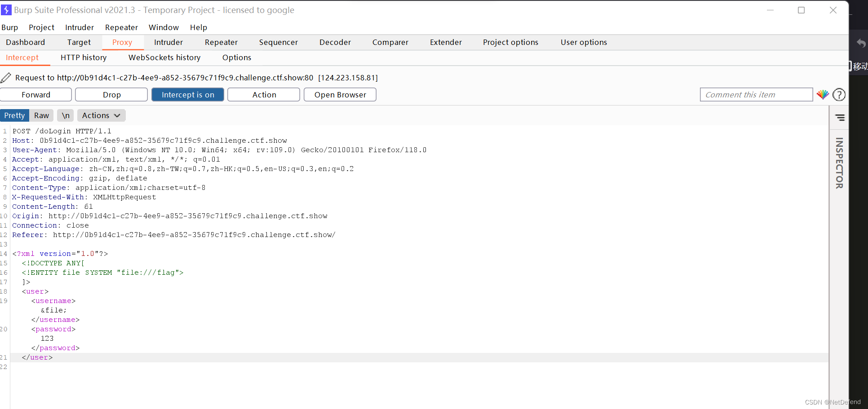Click the Content-Length value 61
Viewport: 868px width, 409px height.
89,207
